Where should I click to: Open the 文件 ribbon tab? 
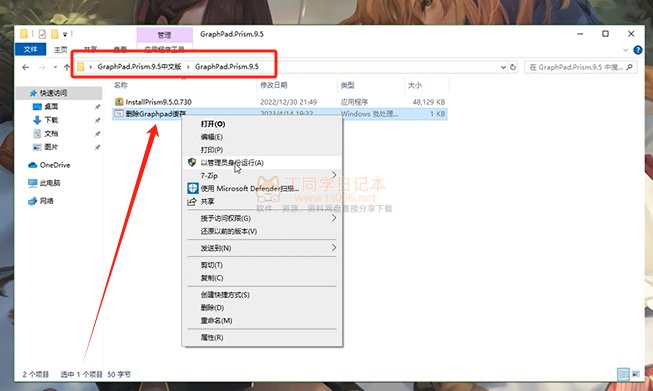coord(30,49)
